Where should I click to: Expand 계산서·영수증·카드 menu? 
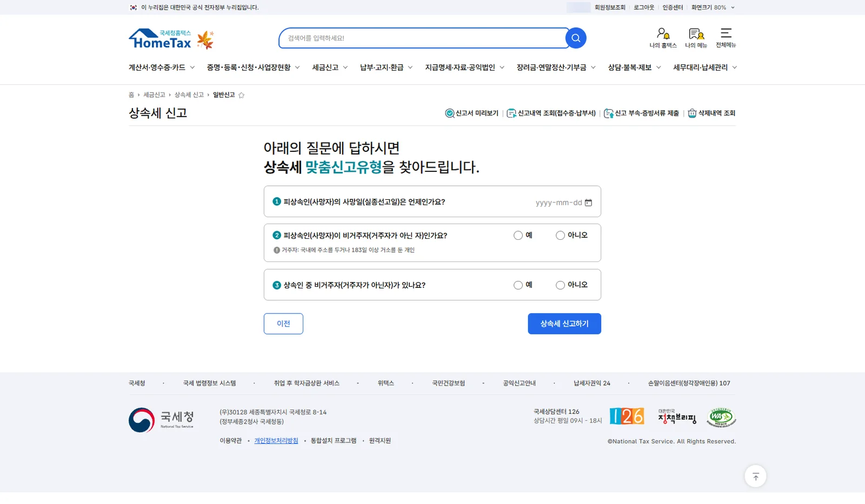(x=162, y=68)
